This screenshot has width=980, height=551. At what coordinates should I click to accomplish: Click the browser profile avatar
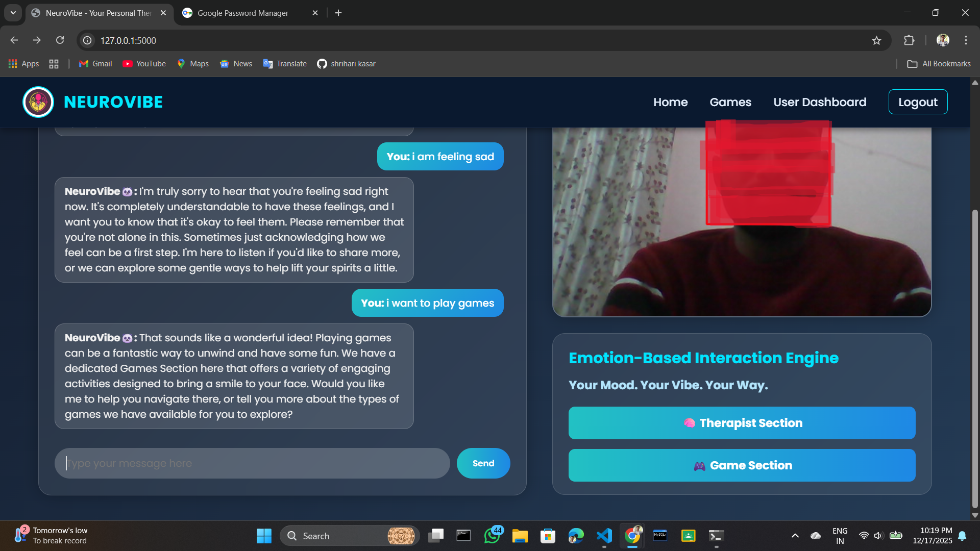(943, 40)
